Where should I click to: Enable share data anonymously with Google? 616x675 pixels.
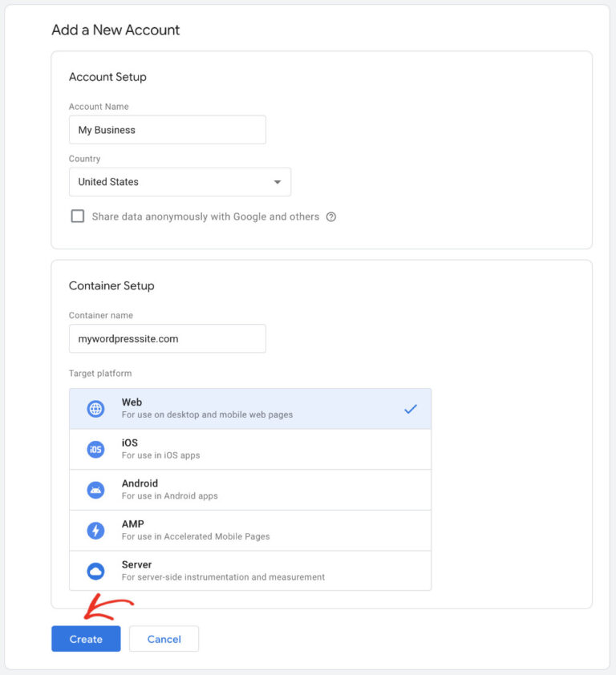[x=78, y=216]
